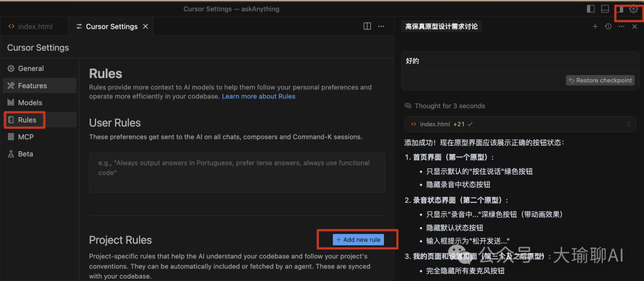The height and width of the screenshot is (281, 644).
Task: Switch to the index.html editor tab
Action: coord(35,27)
